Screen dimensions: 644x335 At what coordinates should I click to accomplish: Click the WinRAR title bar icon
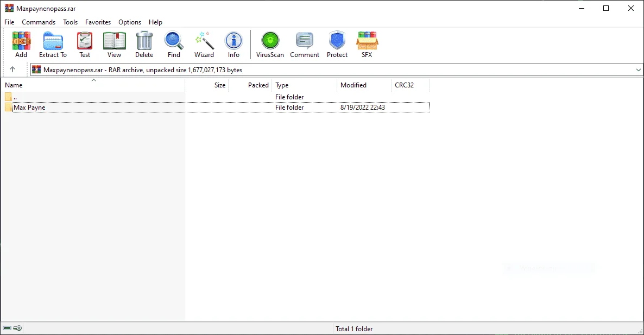coord(9,8)
